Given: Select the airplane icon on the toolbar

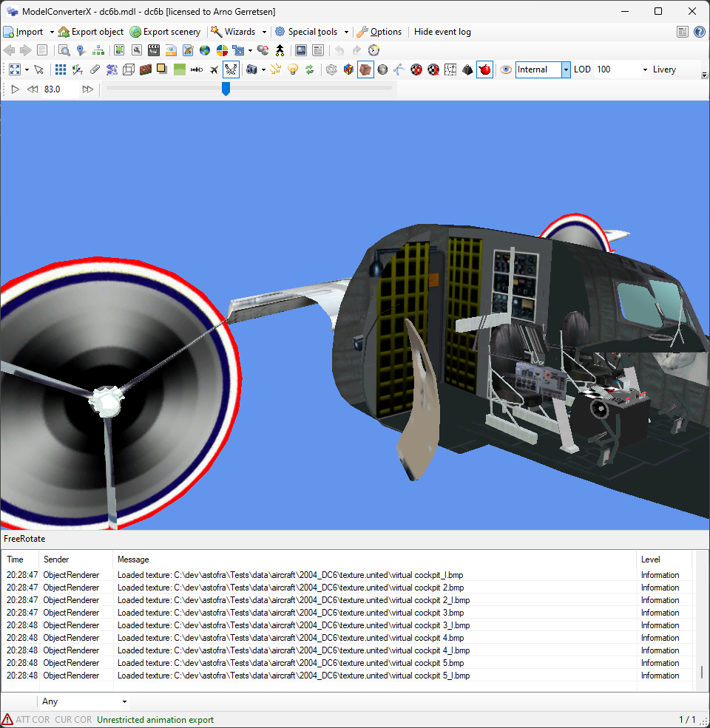Looking at the screenshot, I should [x=213, y=69].
